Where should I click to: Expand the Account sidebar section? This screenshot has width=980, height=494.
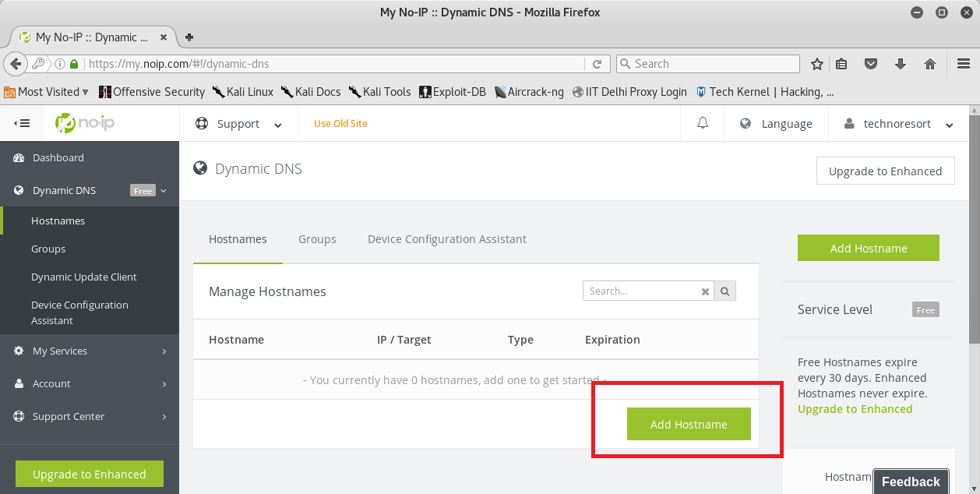tap(90, 383)
